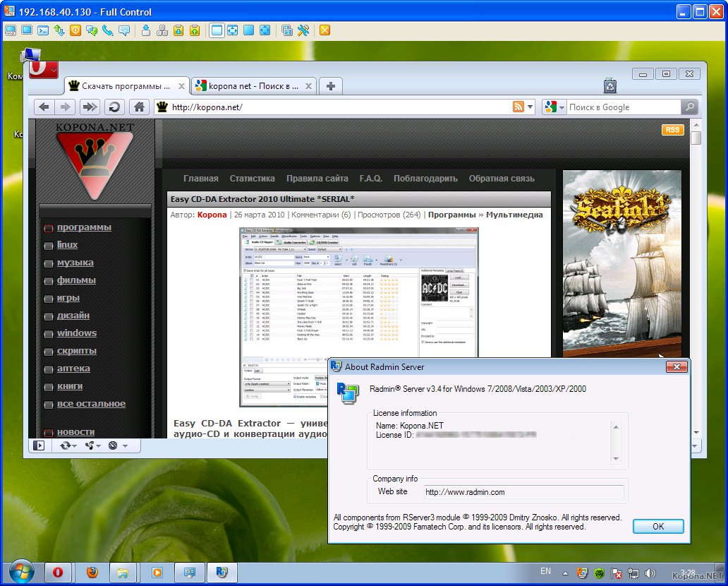Select Full Screen view mode icon
728x586 pixels.
(x=249, y=30)
